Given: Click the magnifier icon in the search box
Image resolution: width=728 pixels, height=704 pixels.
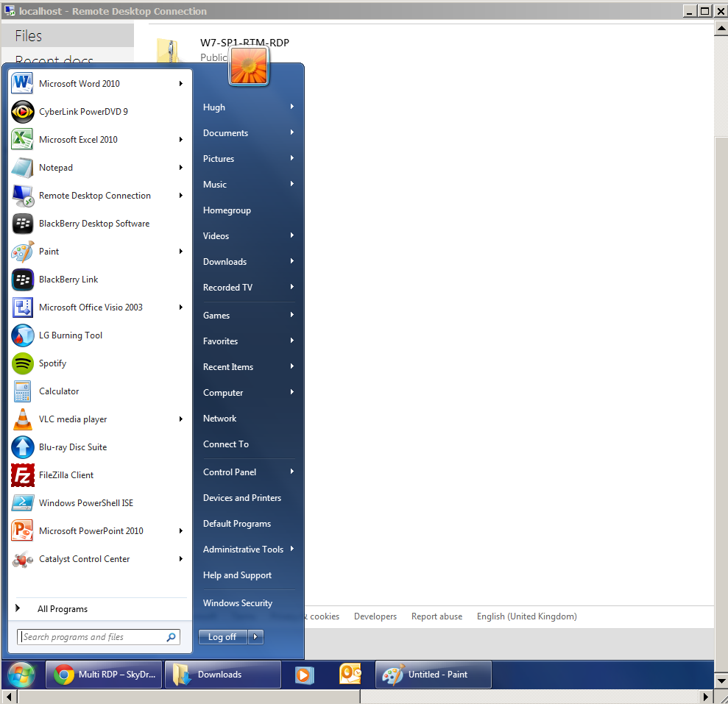Looking at the screenshot, I should point(172,637).
